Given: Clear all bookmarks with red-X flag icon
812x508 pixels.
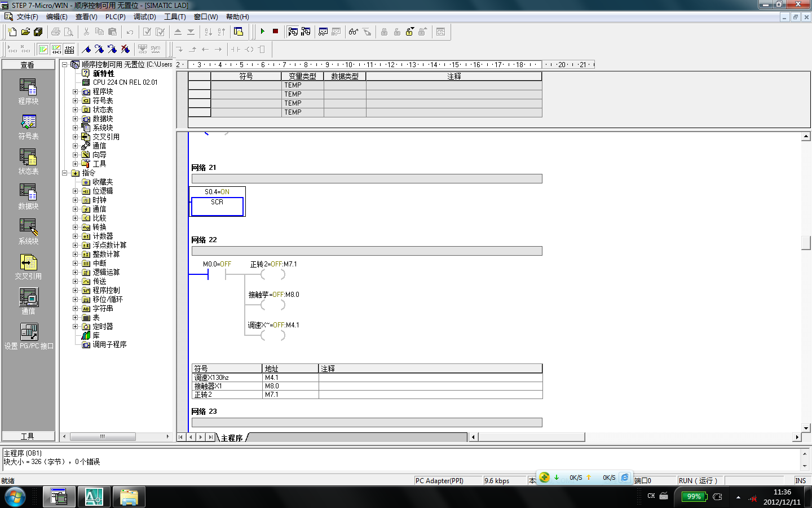Looking at the screenshot, I should coord(125,49).
